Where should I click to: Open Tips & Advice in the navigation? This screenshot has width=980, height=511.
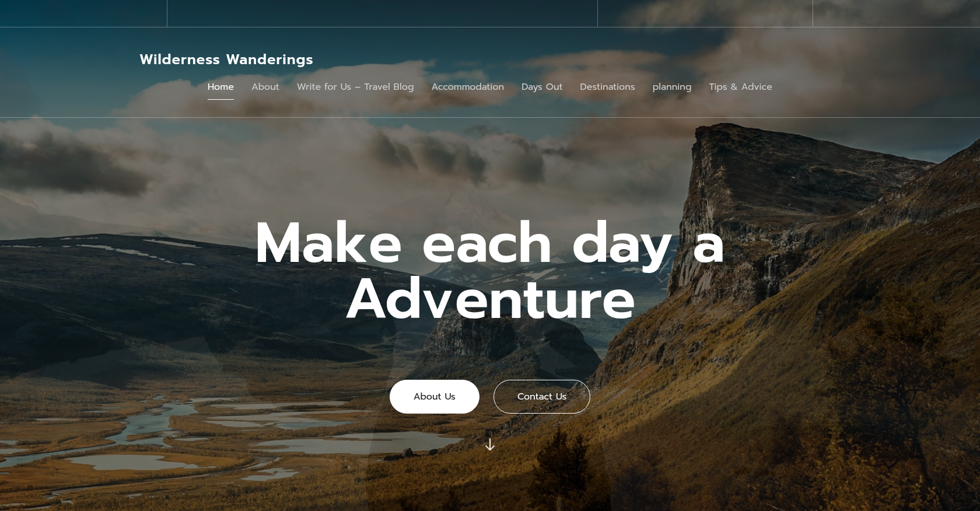pos(740,87)
